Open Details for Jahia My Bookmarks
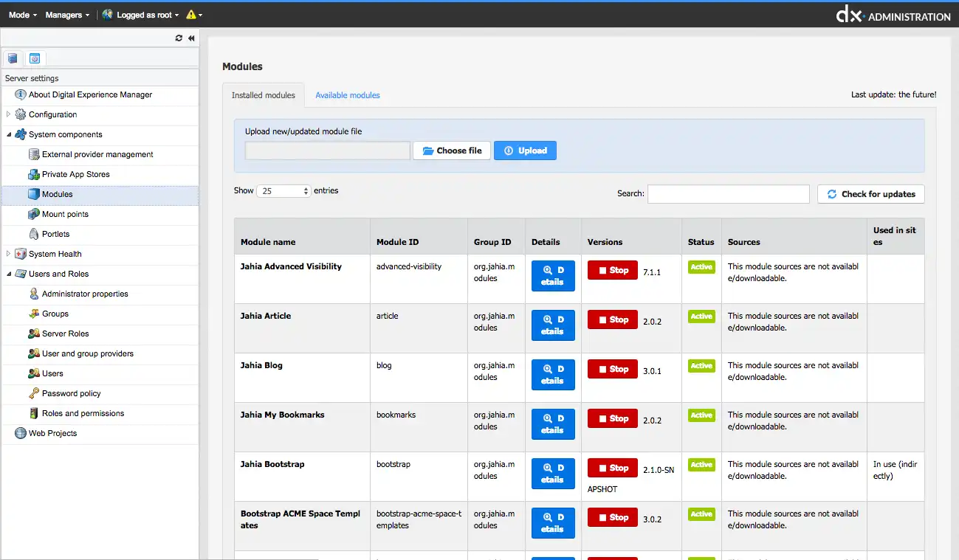 (x=553, y=424)
